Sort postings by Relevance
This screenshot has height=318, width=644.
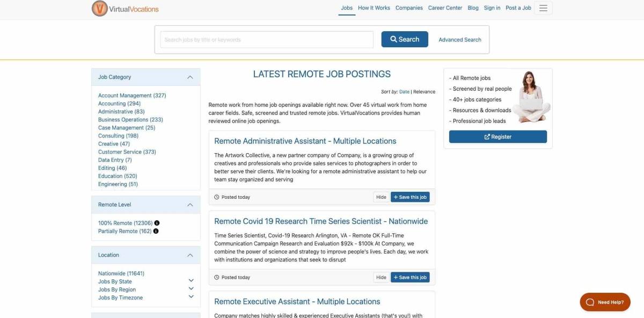tap(424, 92)
